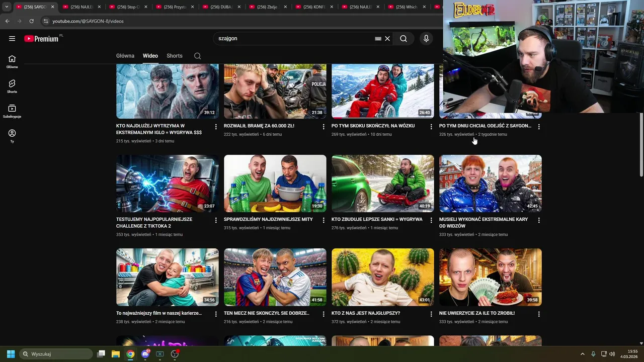The width and height of the screenshot is (644, 362).
Task: Switch to the DUBAJ browser tab
Action: (x=220, y=7)
